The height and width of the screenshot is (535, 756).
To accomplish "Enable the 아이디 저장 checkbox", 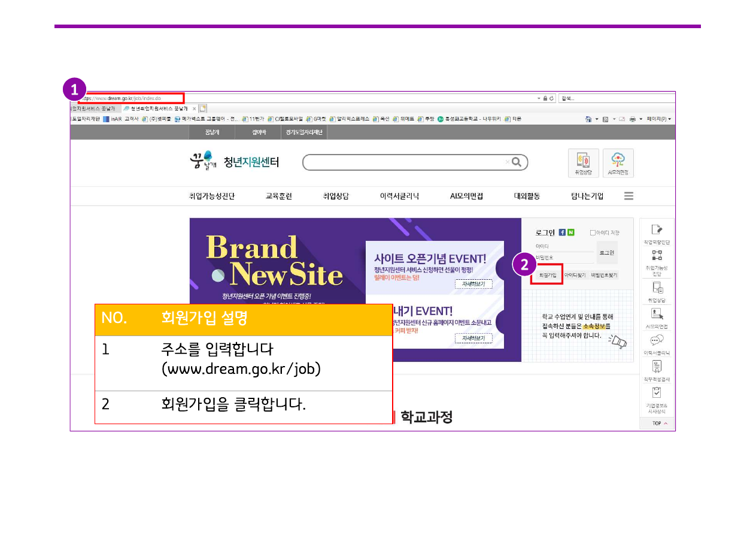I will coord(593,232).
